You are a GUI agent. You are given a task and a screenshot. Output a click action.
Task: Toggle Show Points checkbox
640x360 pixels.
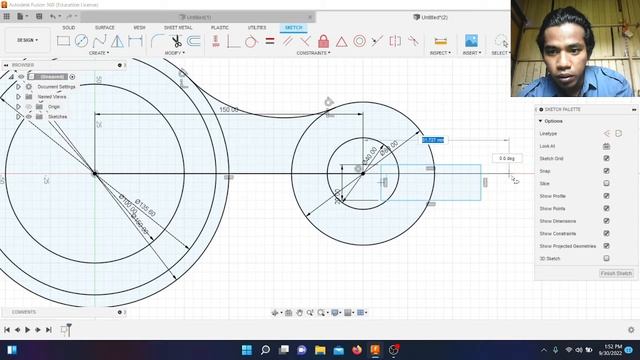point(607,208)
